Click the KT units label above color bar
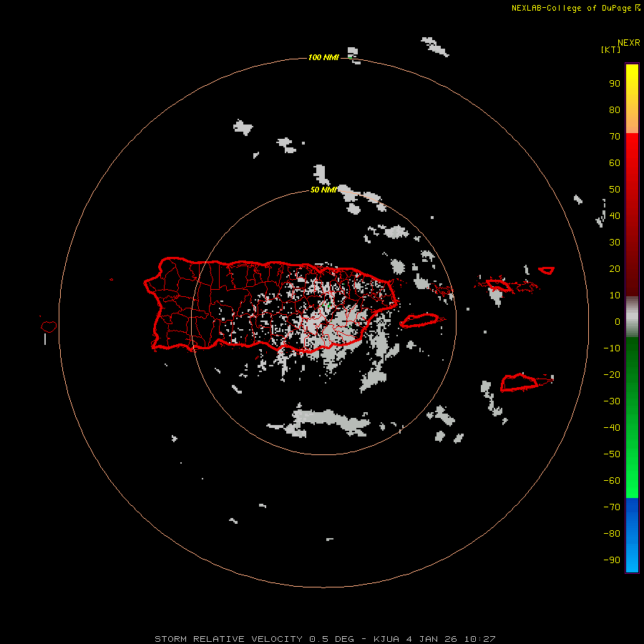The width and height of the screenshot is (644, 644). click(610, 49)
